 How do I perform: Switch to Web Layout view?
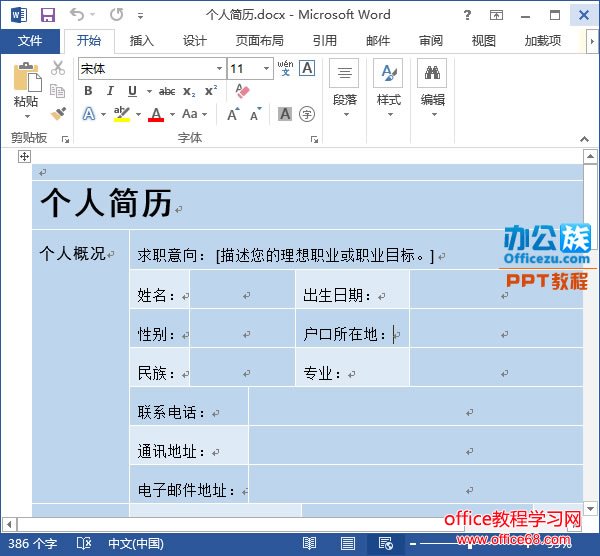[385, 544]
